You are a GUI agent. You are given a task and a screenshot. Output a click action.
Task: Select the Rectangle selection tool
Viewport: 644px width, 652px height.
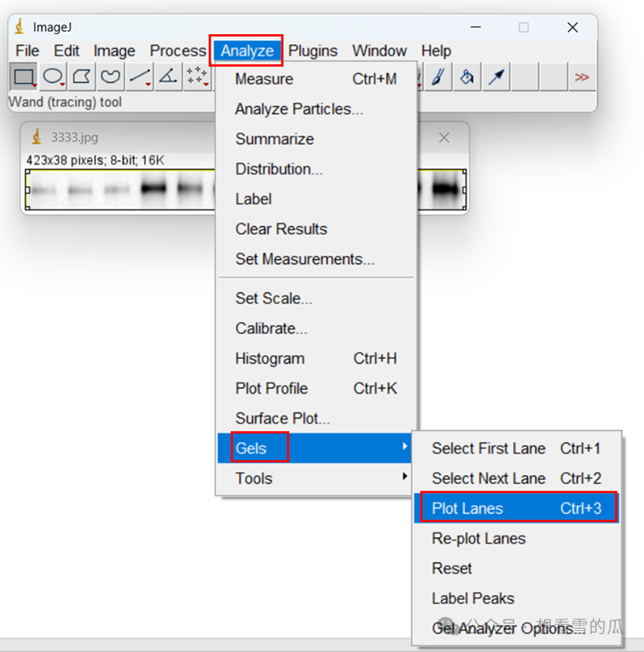click(x=23, y=77)
